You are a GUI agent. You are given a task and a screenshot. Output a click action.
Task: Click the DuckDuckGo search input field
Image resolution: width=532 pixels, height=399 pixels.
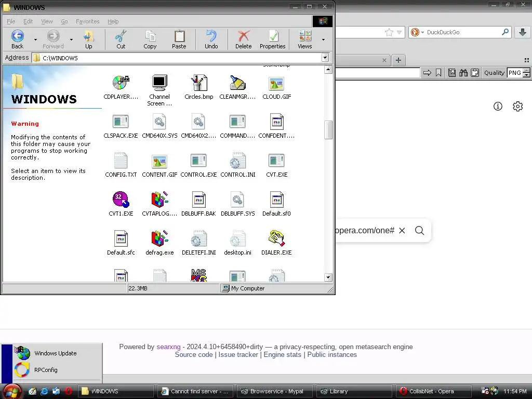463,32
